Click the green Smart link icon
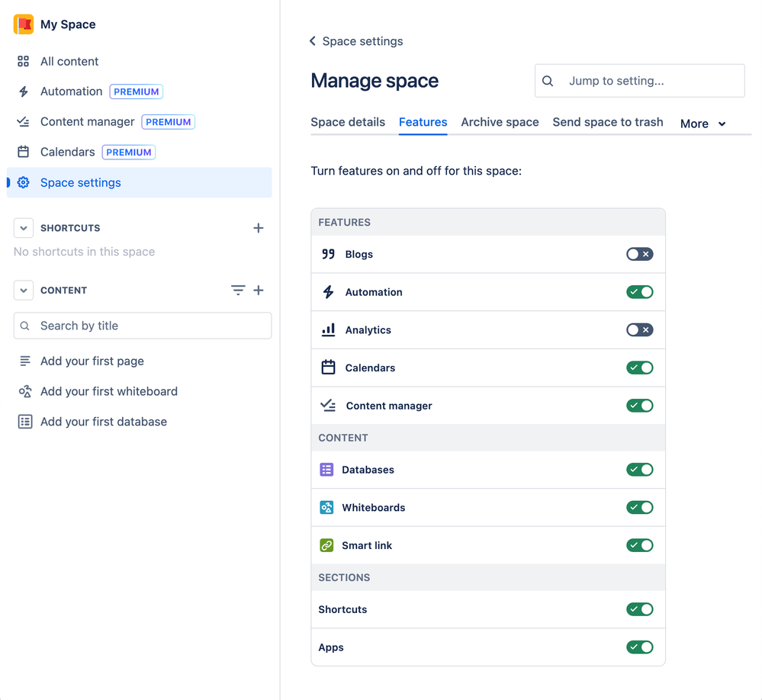 click(x=326, y=545)
